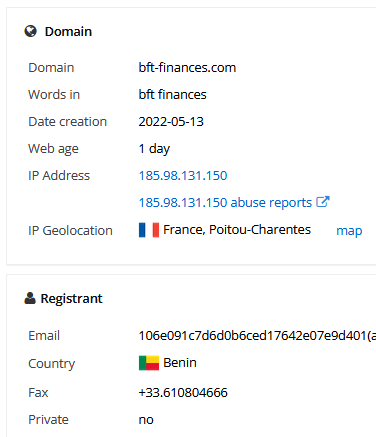This screenshot has width=376, height=437.
Task: Click the 'France, Poitou-Charentes' location text
Action: pyautogui.click(x=237, y=230)
